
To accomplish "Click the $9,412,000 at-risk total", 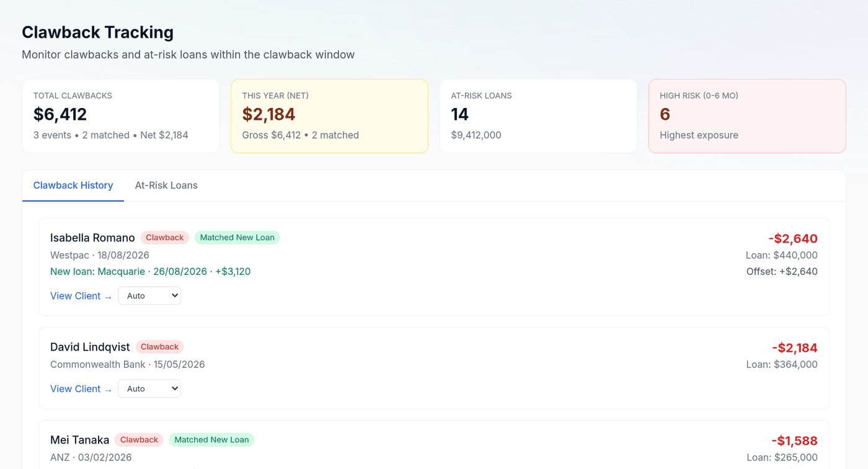I will (x=476, y=135).
